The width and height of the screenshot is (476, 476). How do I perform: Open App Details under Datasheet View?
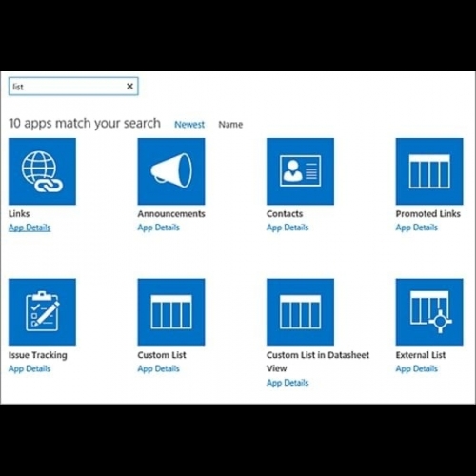pyautogui.click(x=288, y=383)
